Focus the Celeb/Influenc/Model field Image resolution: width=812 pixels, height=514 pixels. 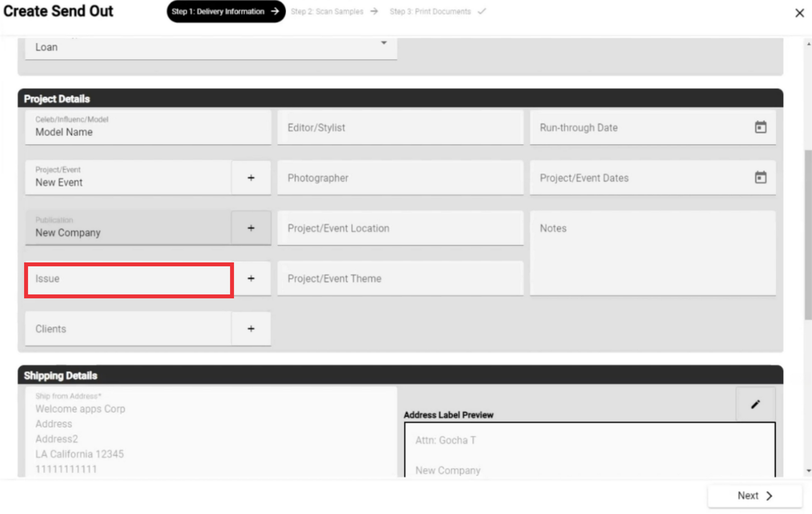[x=148, y=127]
